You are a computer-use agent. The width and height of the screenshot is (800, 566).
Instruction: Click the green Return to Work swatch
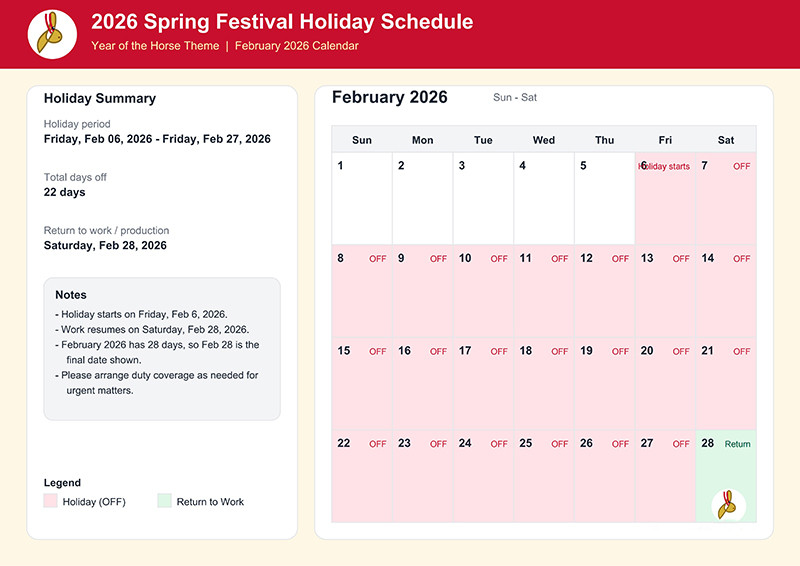click(x=165, y=501)
